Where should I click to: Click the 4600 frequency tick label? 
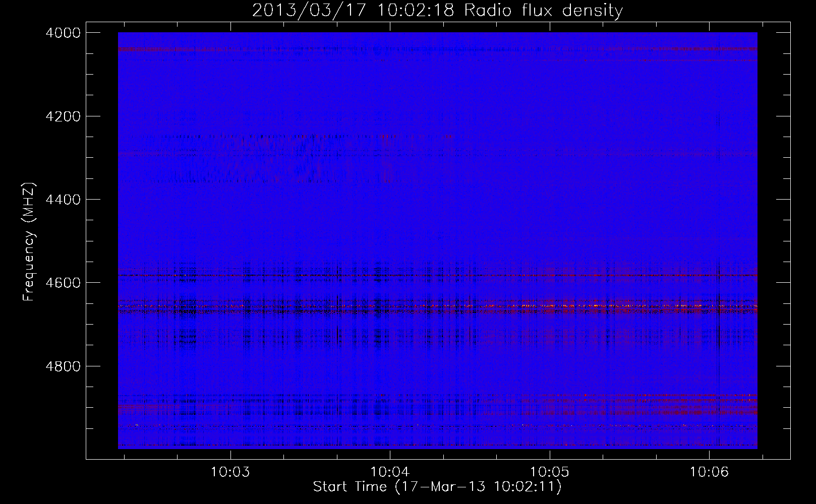pos(63,283)
